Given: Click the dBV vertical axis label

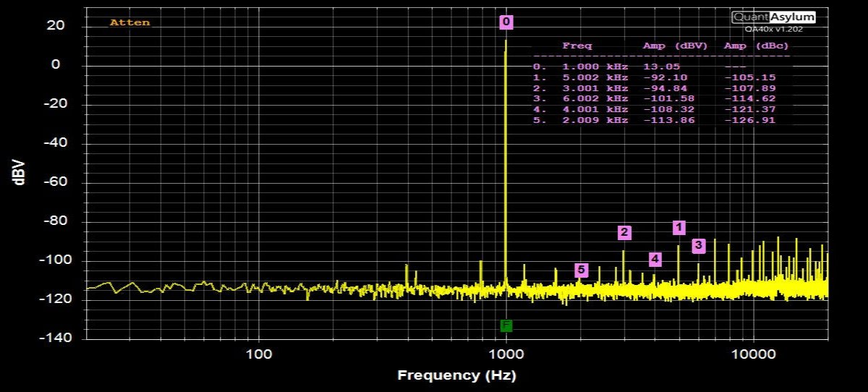Looking at the screenshot, I should tap(20, 172).
